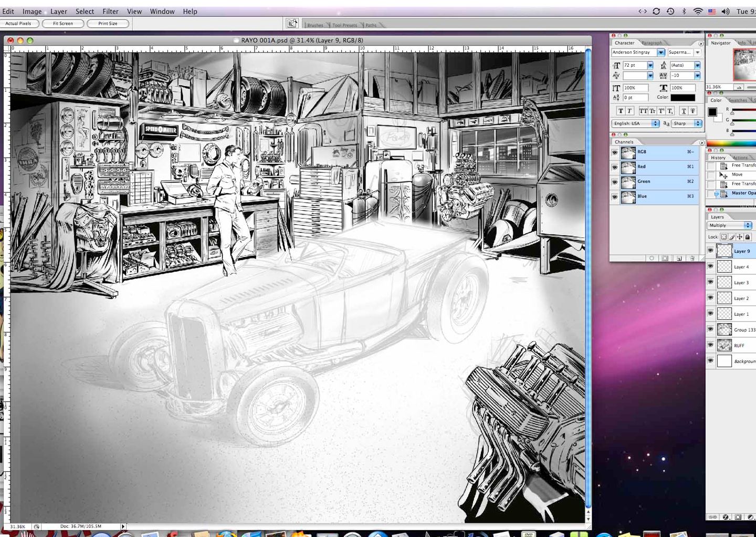756x537 pixels.
Task: Open leading (Auto) dropdown
Action: (x=697, y=66)
